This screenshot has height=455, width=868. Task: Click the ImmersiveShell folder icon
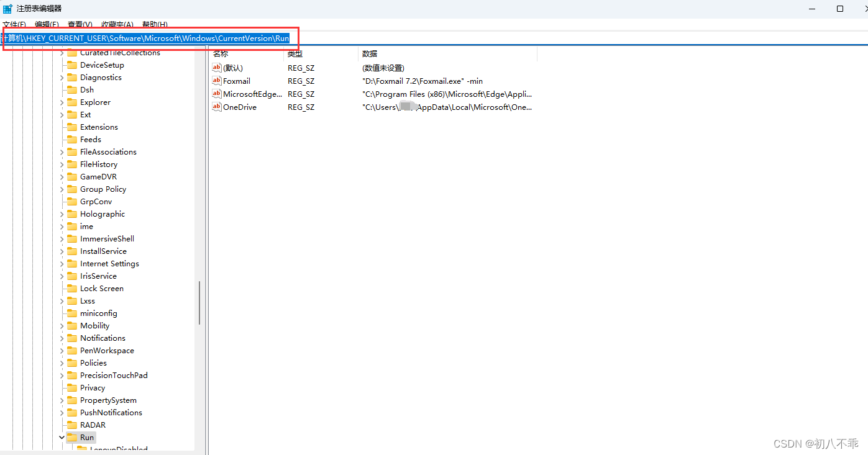pos(72,239)
